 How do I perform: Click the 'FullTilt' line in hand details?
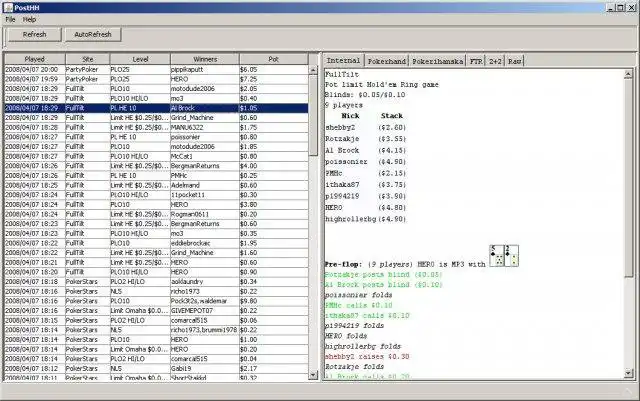coord(342,75)
